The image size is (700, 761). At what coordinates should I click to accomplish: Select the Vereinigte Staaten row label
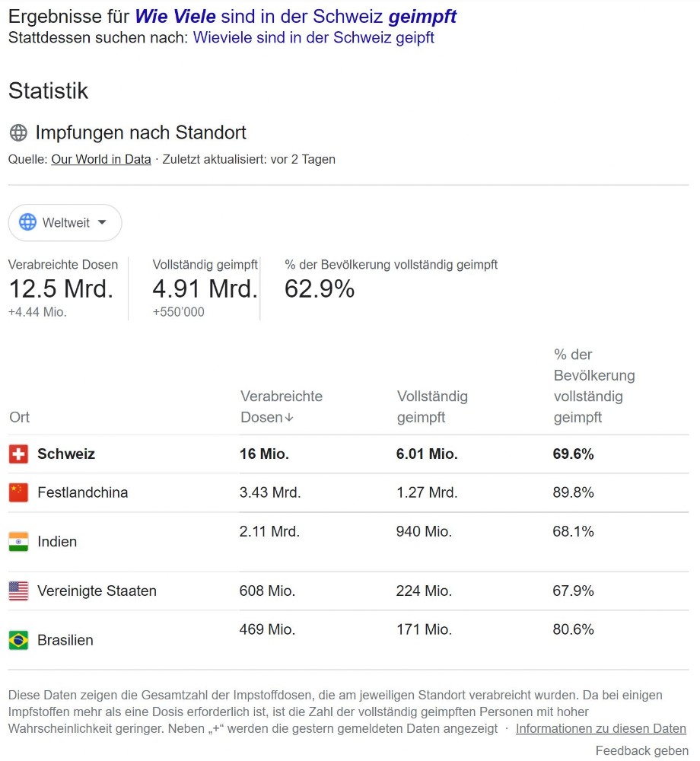coord(97,591)
